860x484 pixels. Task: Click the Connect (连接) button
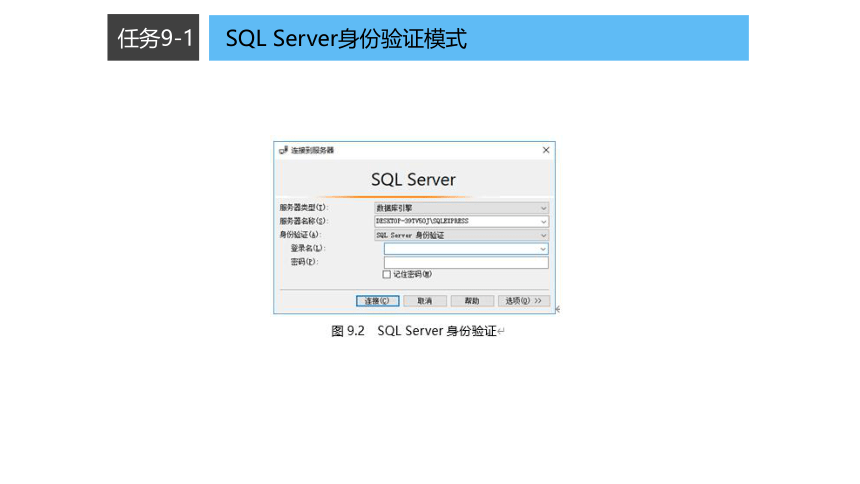tap(377, 301)
